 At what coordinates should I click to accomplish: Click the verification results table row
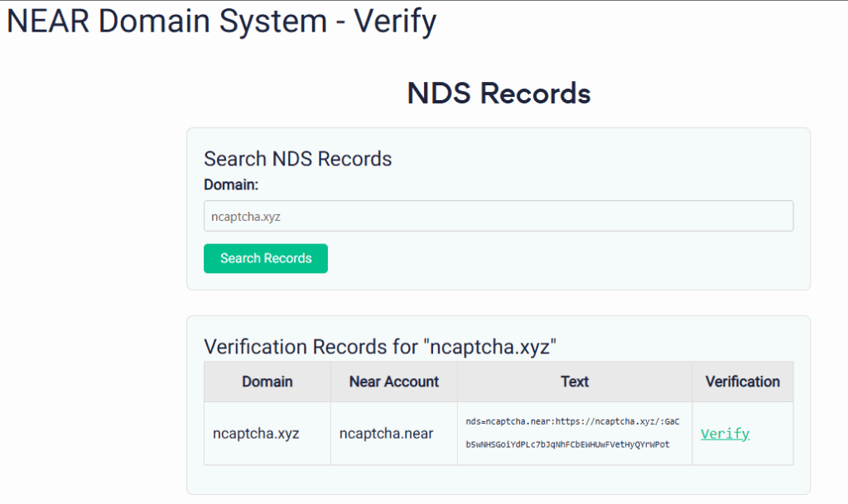click(497, 434)
